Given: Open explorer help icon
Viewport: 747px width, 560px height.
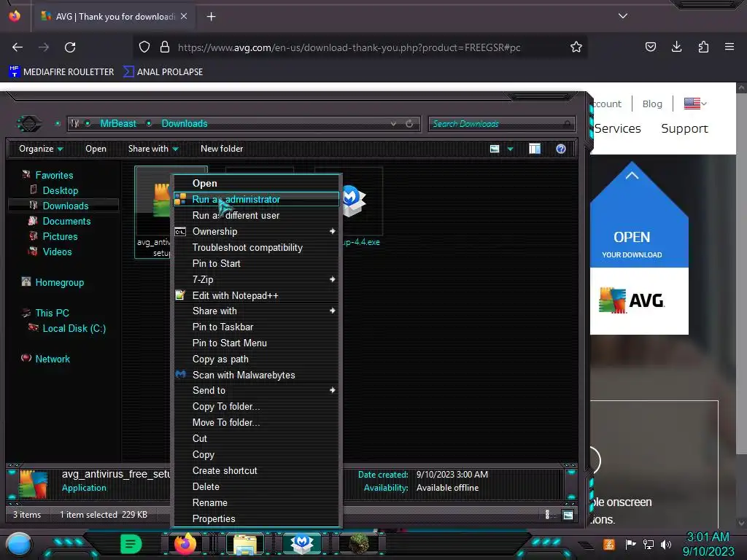Looking at the screenshot, I should point(561,149).
